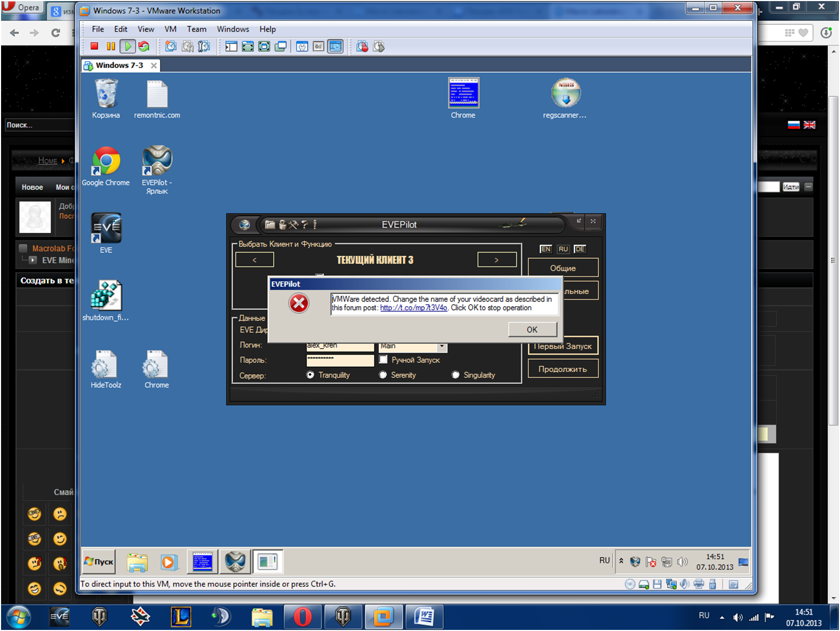Click OK in the EVEPilot error dialog
This screenshot has width=840, height=631.
532,330
